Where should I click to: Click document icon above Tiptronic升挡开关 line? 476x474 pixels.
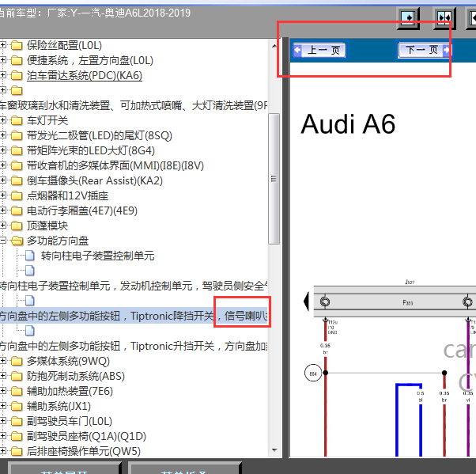[x=30, y=331]
